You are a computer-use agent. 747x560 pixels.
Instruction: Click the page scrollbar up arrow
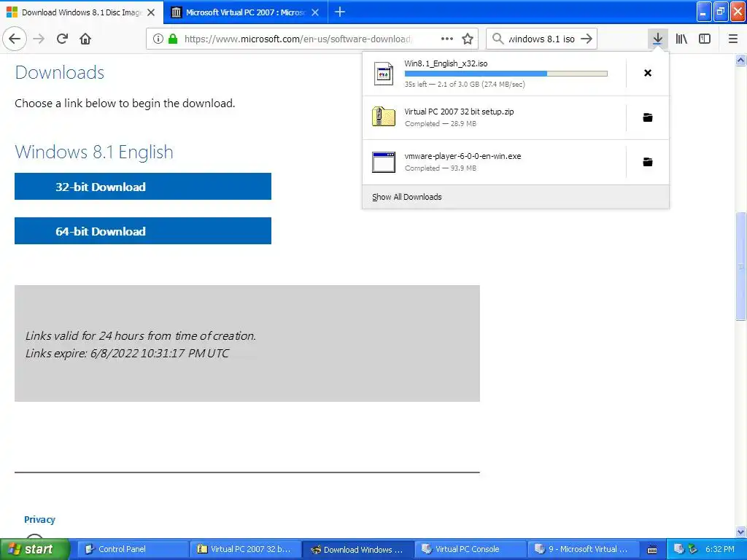[x=741, y=60]
